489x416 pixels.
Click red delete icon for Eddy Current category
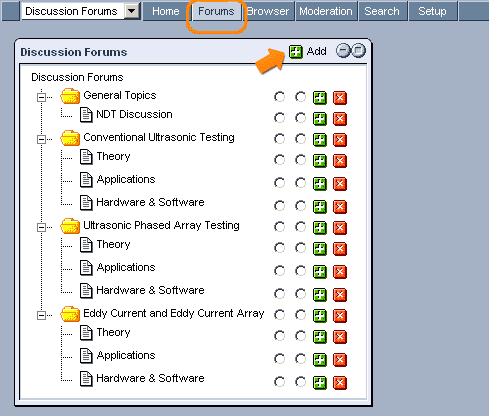pyautogui.click(x=340, y=316)
